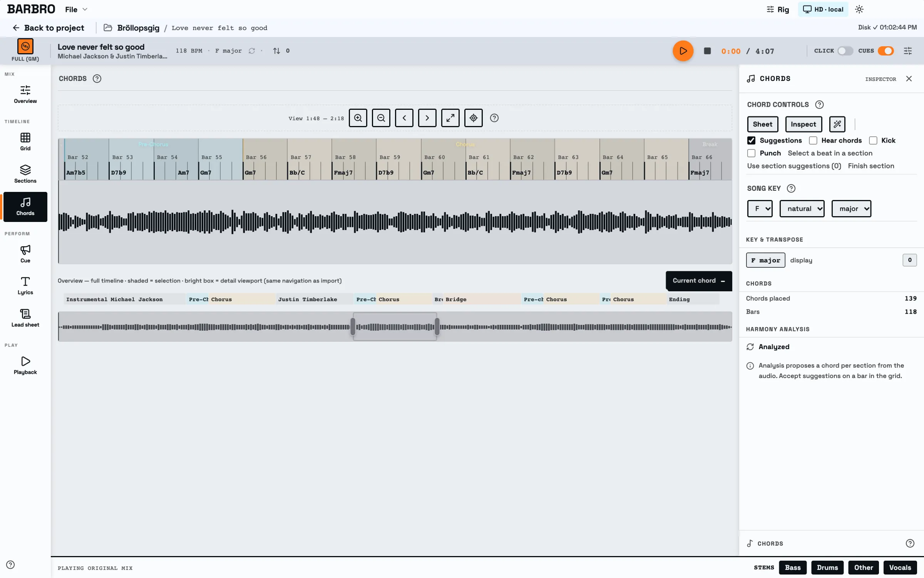Screen dimensions: 924x578
Task: Click the transpose value field showing 0
Action: click(909, 260)
